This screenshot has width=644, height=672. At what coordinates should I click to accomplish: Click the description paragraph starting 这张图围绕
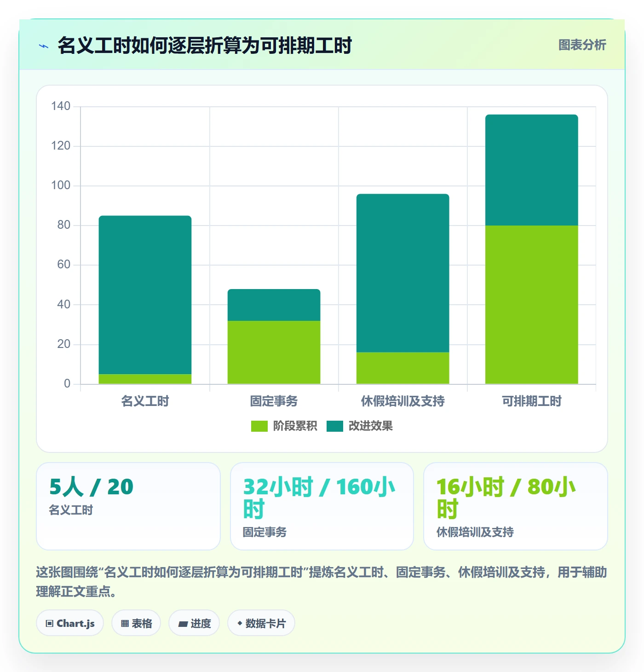pos(322,582)
